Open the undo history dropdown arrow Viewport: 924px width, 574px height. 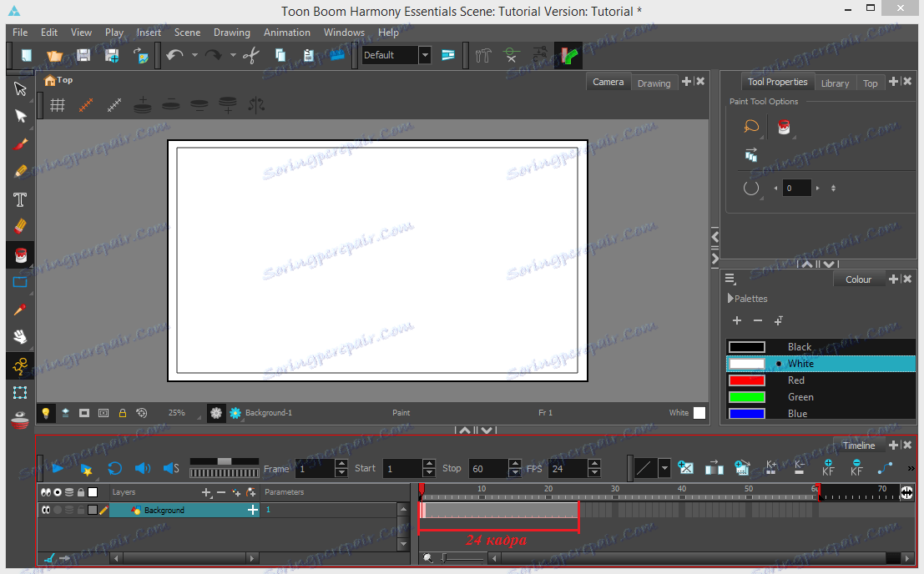(x=194, y=56)
